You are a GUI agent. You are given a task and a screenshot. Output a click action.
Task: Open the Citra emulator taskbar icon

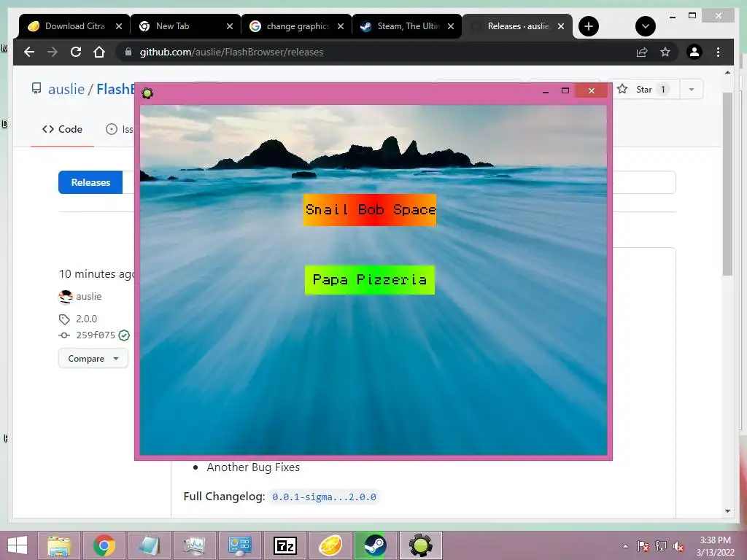[330, 545]
